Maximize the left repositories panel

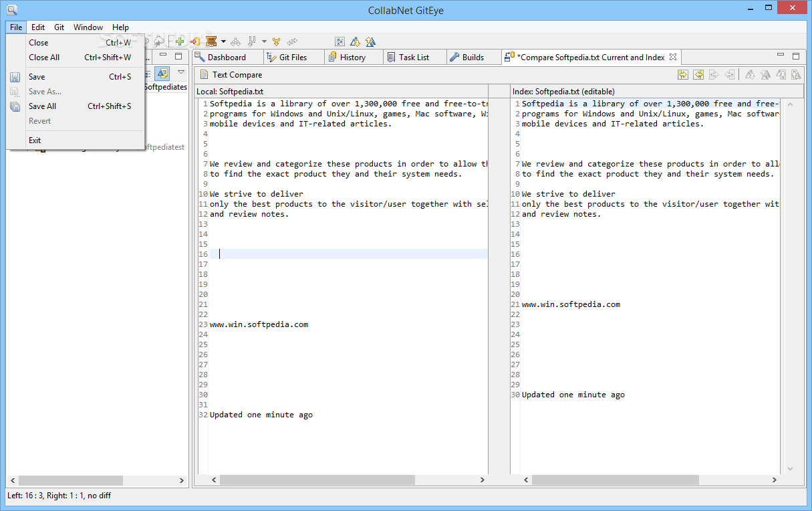click(178, 56)
